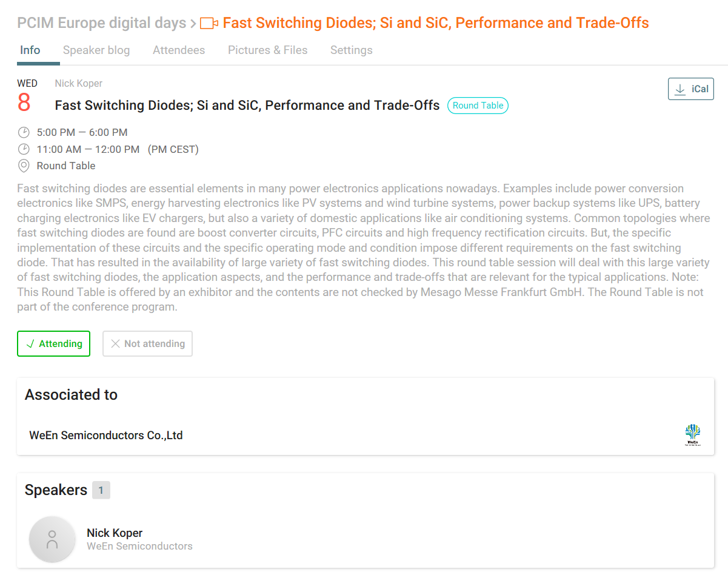Click Nick Koper's avatar placeholder
The width and height of the screenshot is (728, 586).
[x=52, y=539]
